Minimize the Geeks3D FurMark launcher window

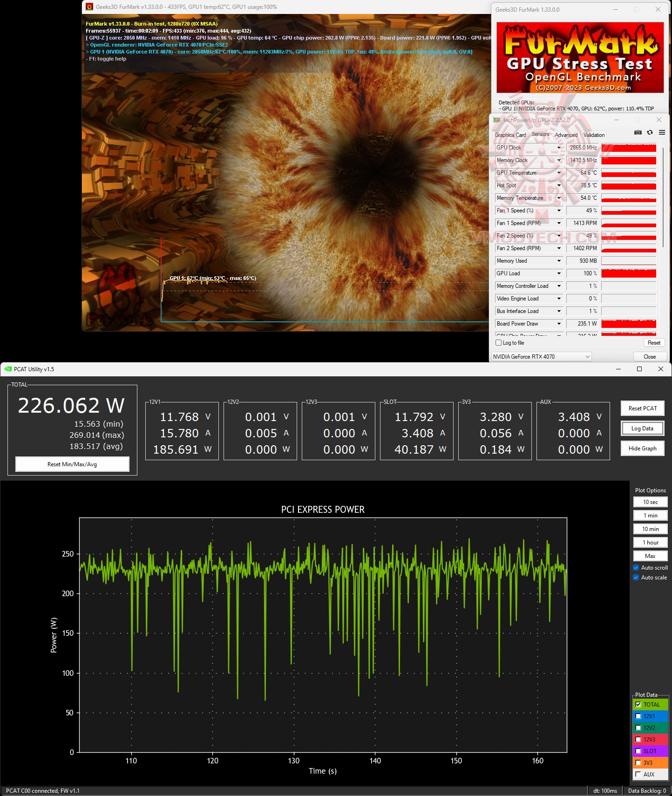point(616,9)
